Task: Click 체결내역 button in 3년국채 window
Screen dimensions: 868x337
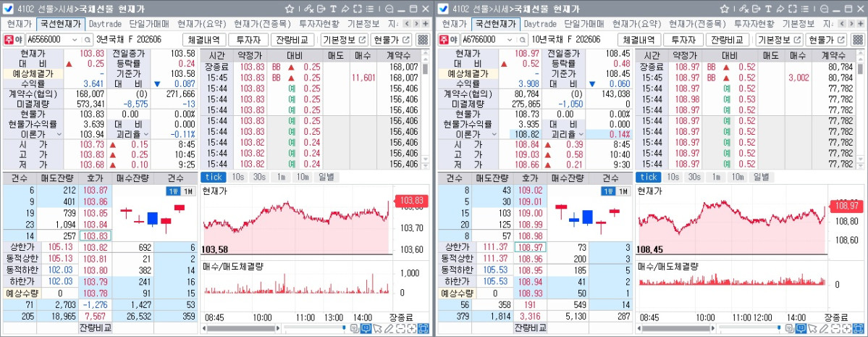Action: [203, 40]
